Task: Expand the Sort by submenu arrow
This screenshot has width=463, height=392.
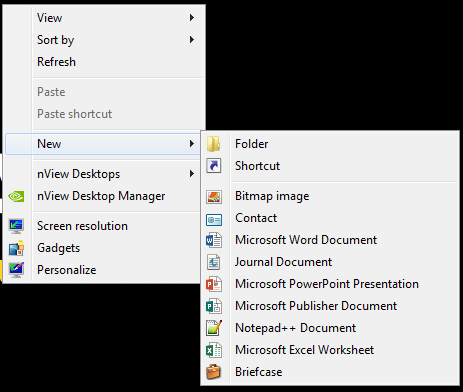Action: [x=192, y=40]
